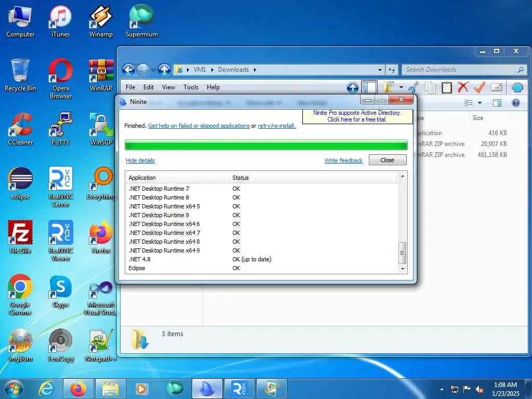Screen dimensions: 532x399
Task: Click the Status column header in Ninite
Action: (x=313, y=178)
